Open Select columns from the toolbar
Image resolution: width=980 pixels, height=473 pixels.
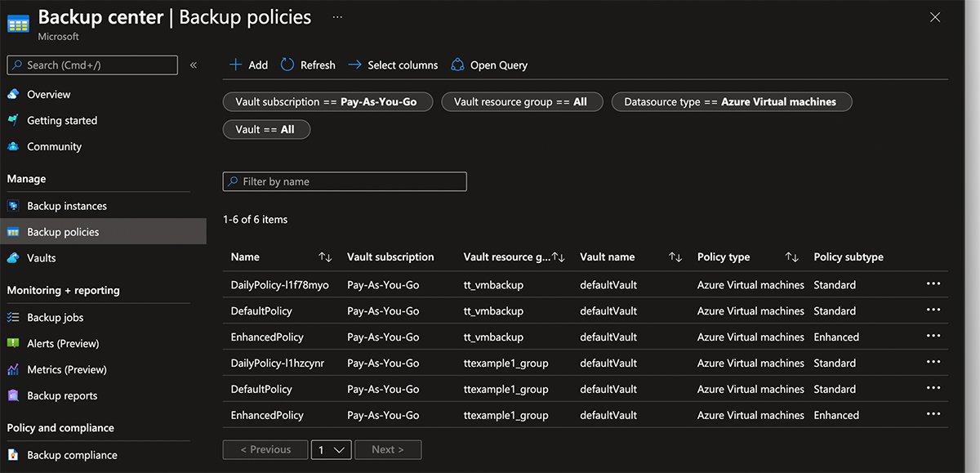(x=354, y=65)
